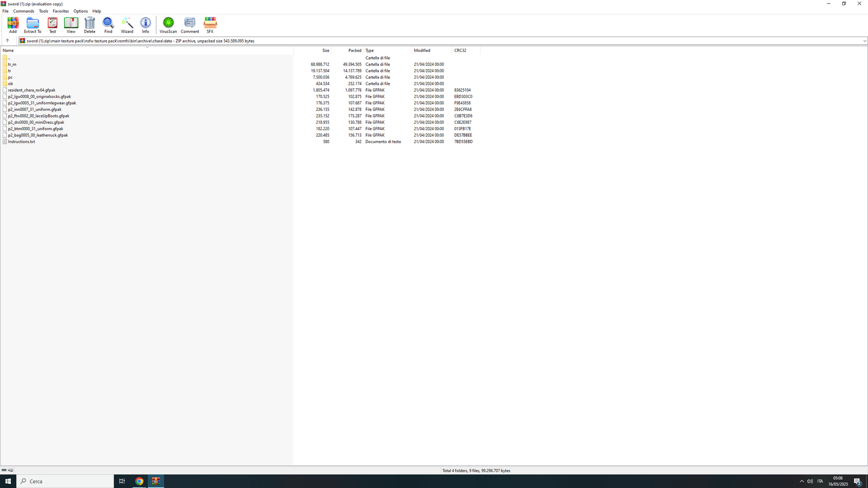868x488 pixels.
Task: Select p2_bag0005_00_leatherruck.gfpak file
Action: 38,135
